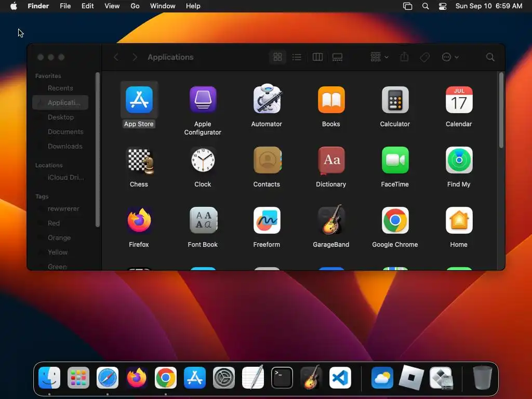
Task: Select the Dictionary app icon
Action: coord(331,160)
